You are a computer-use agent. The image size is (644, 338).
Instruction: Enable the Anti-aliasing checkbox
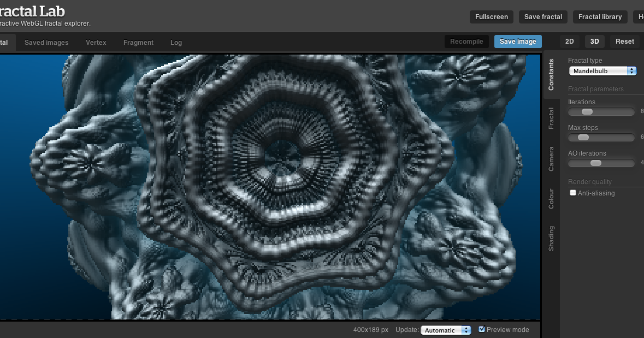[x=573, y=193]
